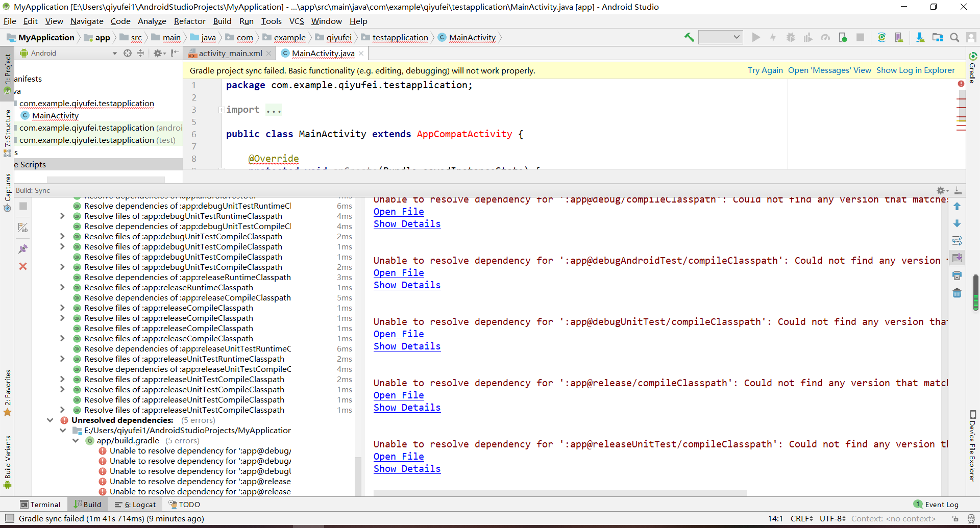980x528 pixels.
Task: Open Project panel gear settings dropdown
Action: pos(160,53)
